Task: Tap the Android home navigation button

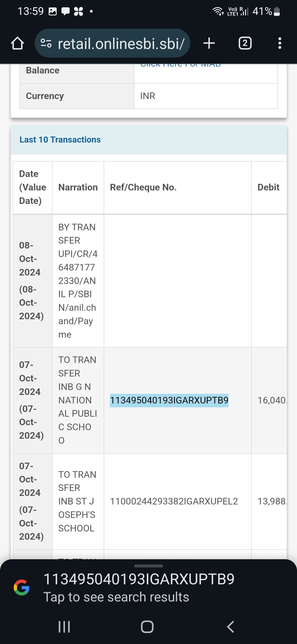Action: click(147, 627)
